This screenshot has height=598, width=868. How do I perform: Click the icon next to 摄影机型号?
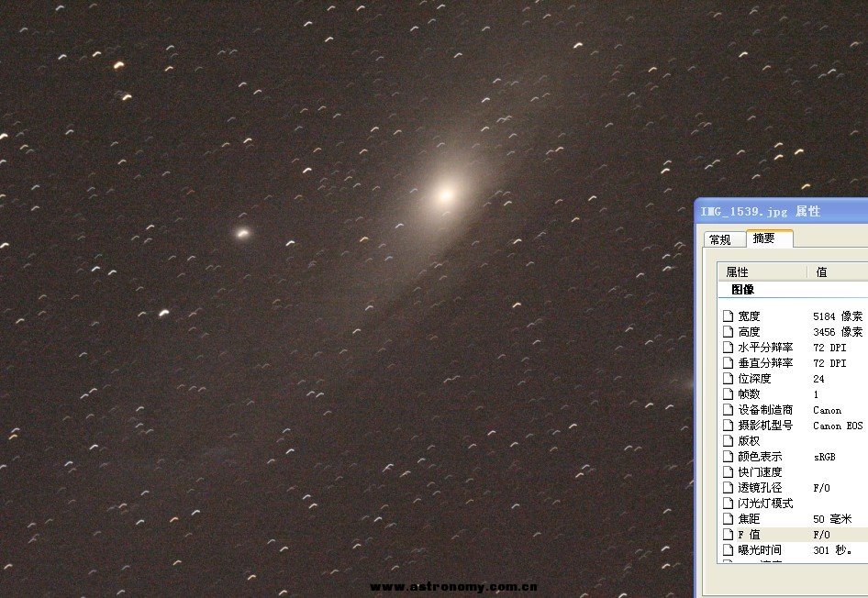tap(729, 426)
